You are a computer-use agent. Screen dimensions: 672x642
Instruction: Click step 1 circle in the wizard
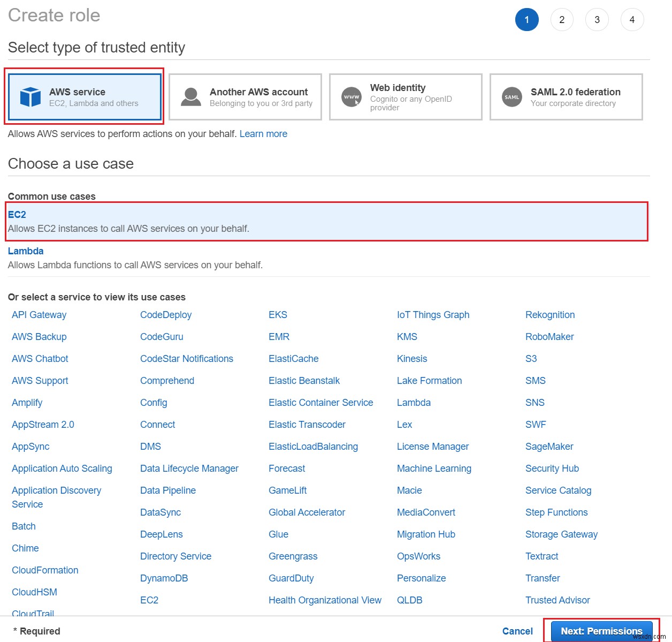[527, 19]
